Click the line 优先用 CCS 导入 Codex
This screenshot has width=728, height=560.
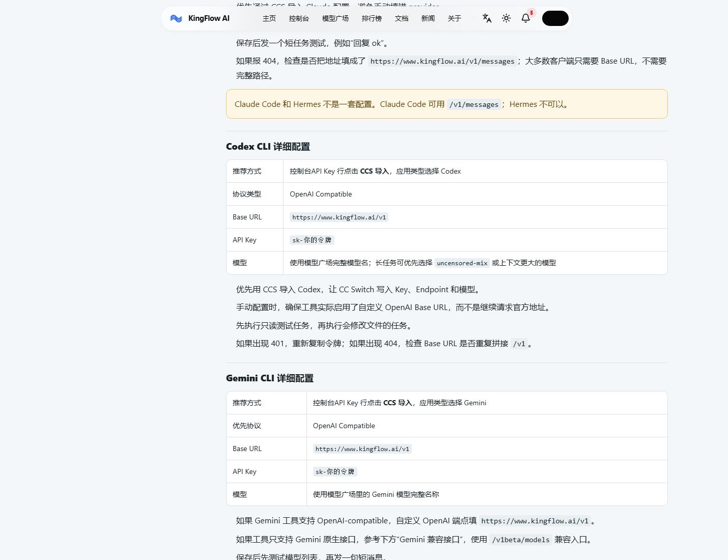point(358,290)
